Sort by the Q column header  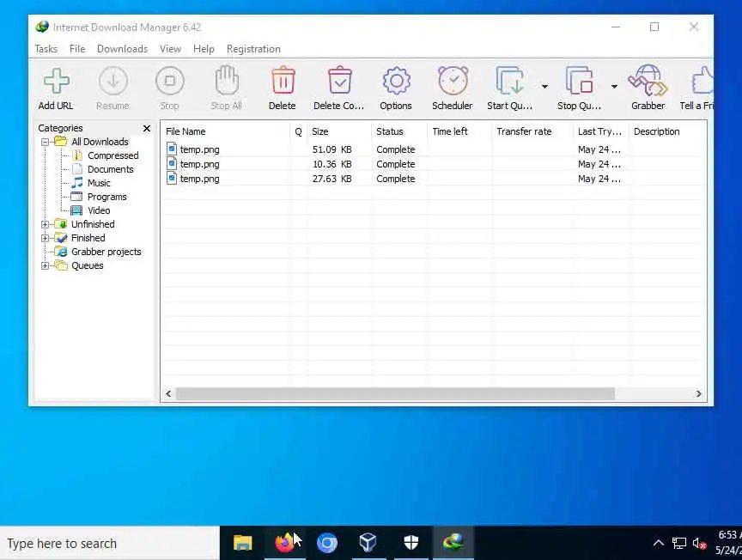point(298,131)
